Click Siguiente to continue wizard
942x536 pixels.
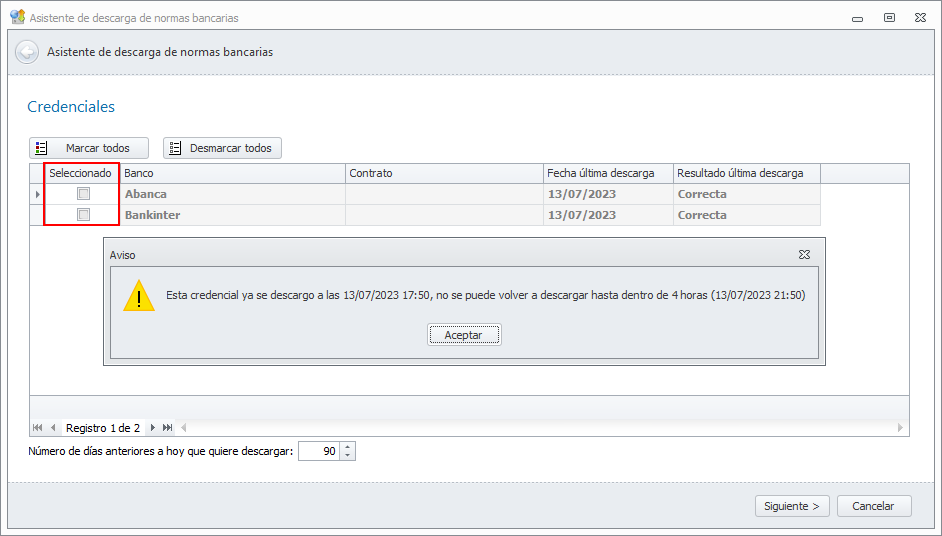tap(792, 506)
